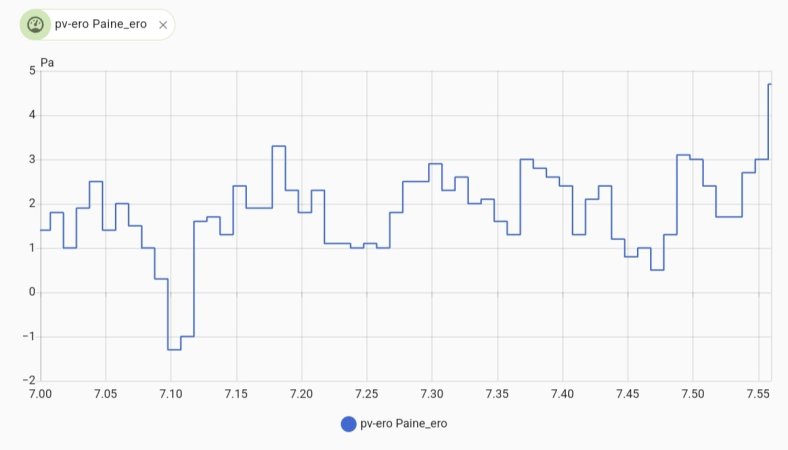Click the 3.3 Pa peak near 7.18
Viewport: 788px width, 450px height.
point(279,146)
